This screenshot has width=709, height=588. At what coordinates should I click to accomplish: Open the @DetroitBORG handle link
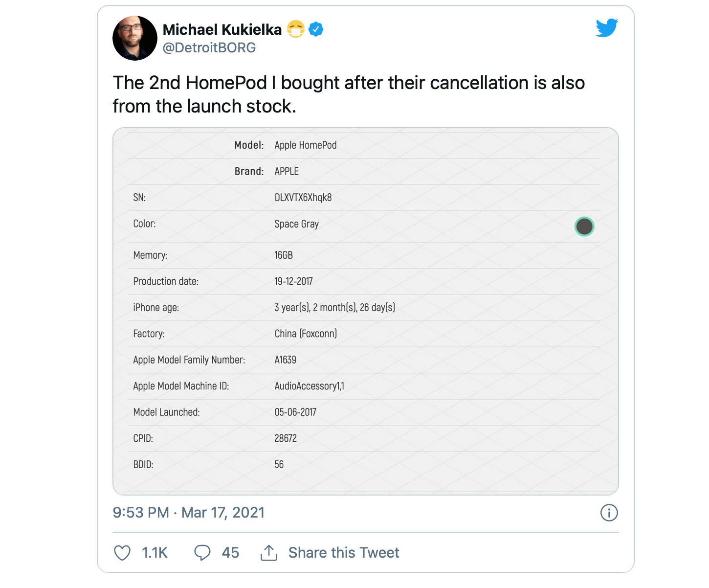click(x=209, y=47)
